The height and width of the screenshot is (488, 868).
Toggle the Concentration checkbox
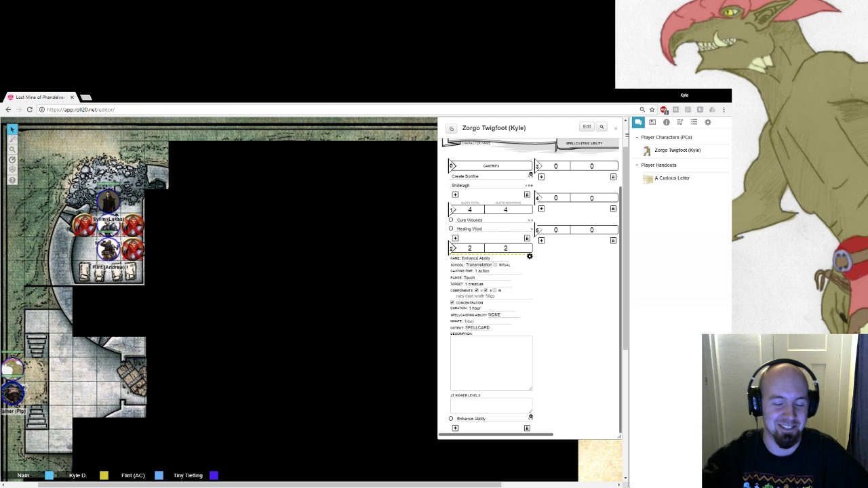pyautogui.click(x=452, y=302)
